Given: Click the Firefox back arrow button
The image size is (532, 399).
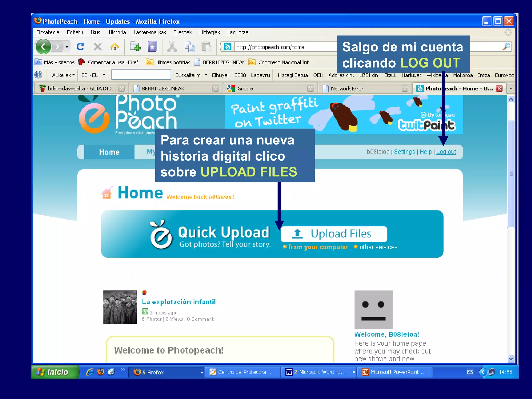Looking at the screenshot, I should tap(43, 47).
